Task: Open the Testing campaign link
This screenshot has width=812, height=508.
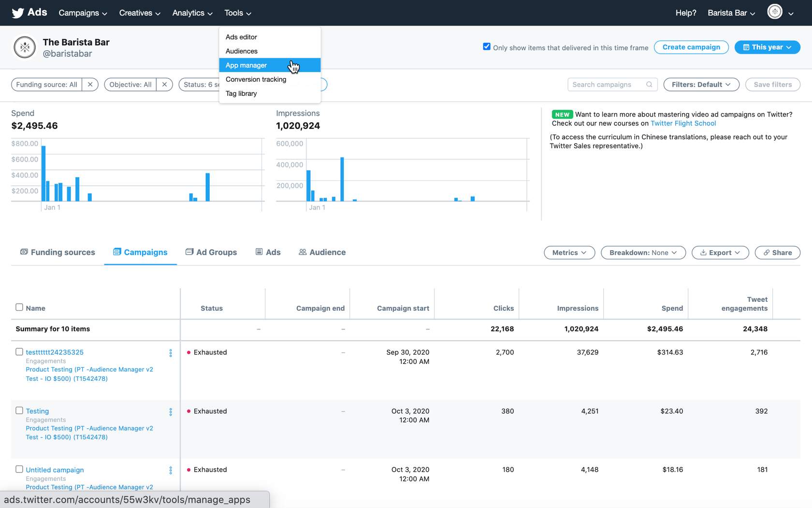Action: pos(37,411)
